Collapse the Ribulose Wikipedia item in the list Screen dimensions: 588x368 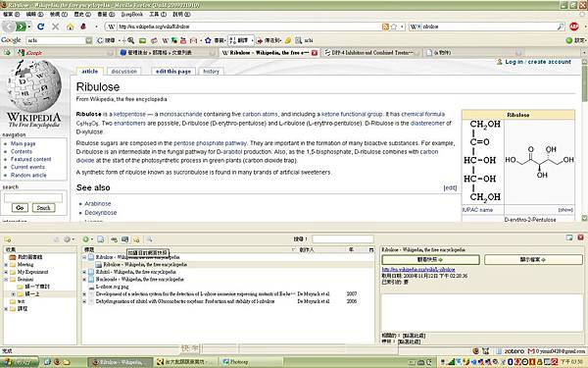coord(84,257)
